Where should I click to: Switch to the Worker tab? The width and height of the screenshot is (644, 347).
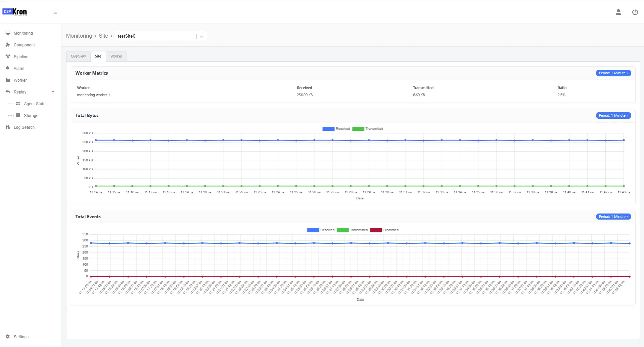point(116,56)
